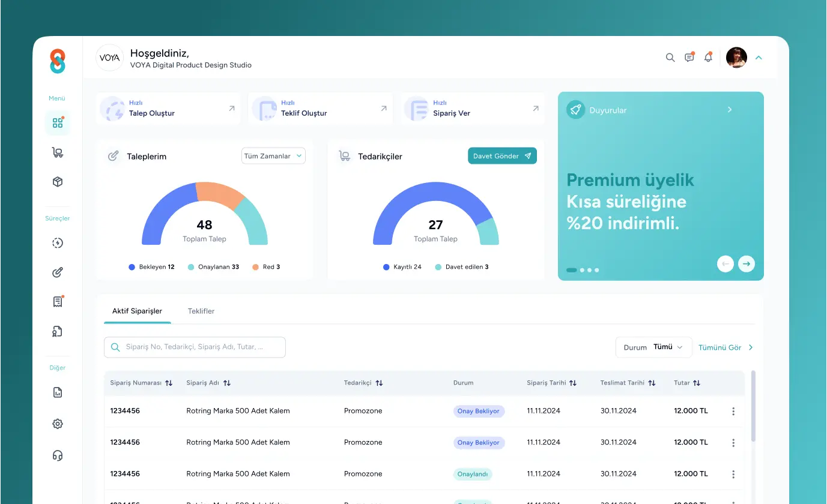Open the Durum Tümü filter dropdown
The image size is (827, 504).
point(653,347)
